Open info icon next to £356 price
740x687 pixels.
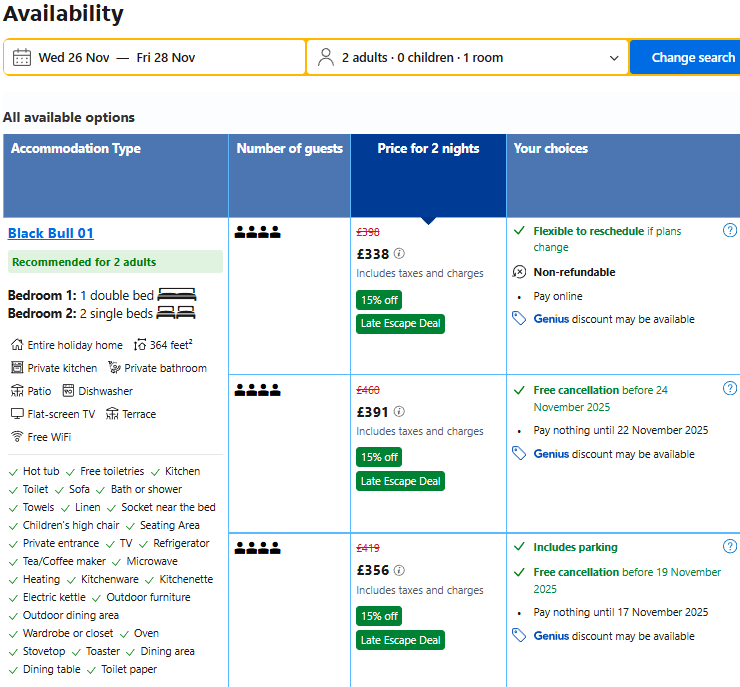point(399,570)
